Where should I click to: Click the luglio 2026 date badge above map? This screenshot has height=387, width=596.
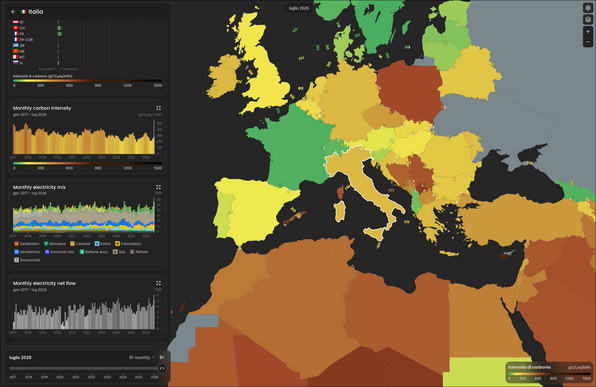pos(299,8)
